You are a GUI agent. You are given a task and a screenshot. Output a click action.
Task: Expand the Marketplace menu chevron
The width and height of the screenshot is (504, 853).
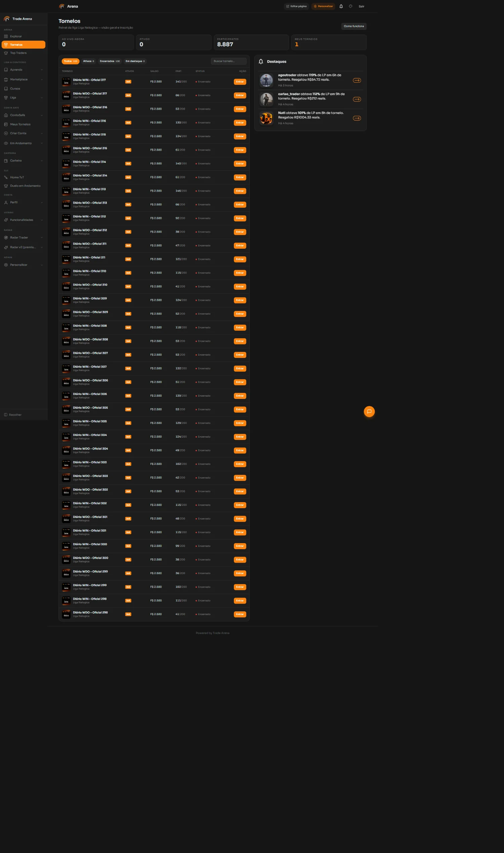pyautogui.click(x=42, y=80)
